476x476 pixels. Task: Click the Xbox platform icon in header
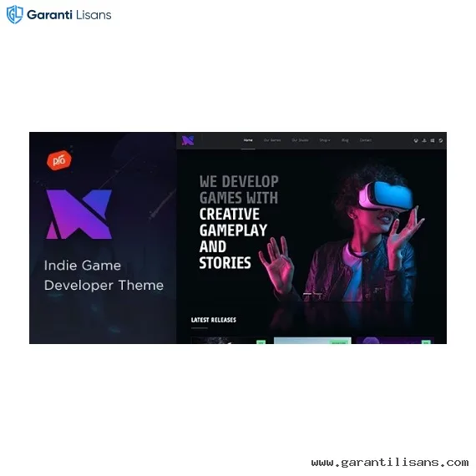pyautogui.click(x=416, y=140)
